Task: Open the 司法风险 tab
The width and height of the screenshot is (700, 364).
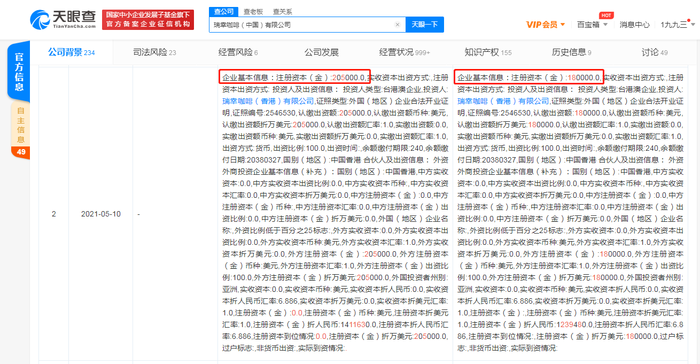Action: 154,52
